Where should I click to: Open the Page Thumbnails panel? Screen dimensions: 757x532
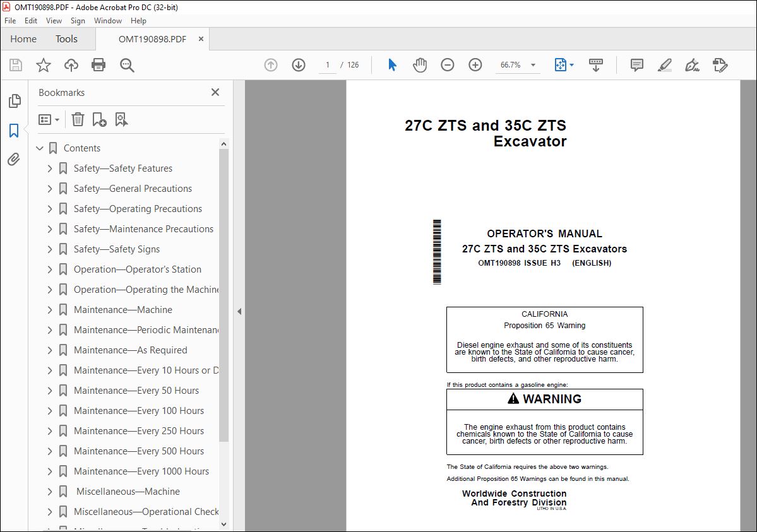(x=15, y=101)
